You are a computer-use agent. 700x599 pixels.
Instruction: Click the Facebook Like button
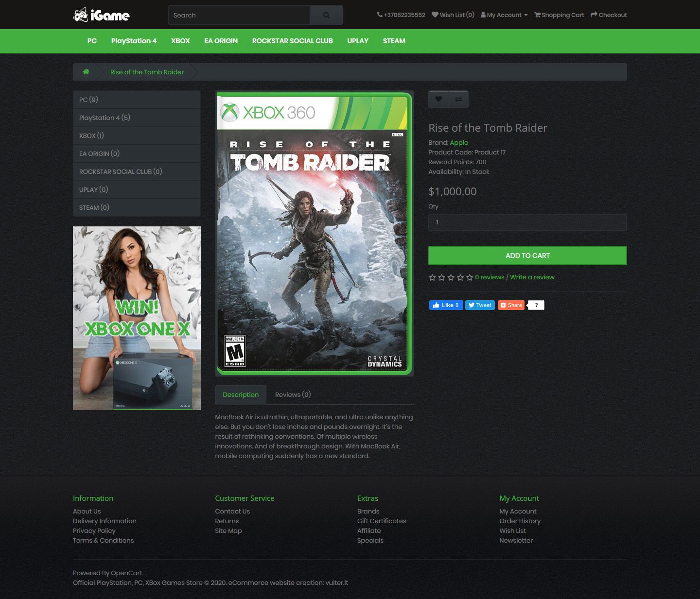(x=446, y=305)
